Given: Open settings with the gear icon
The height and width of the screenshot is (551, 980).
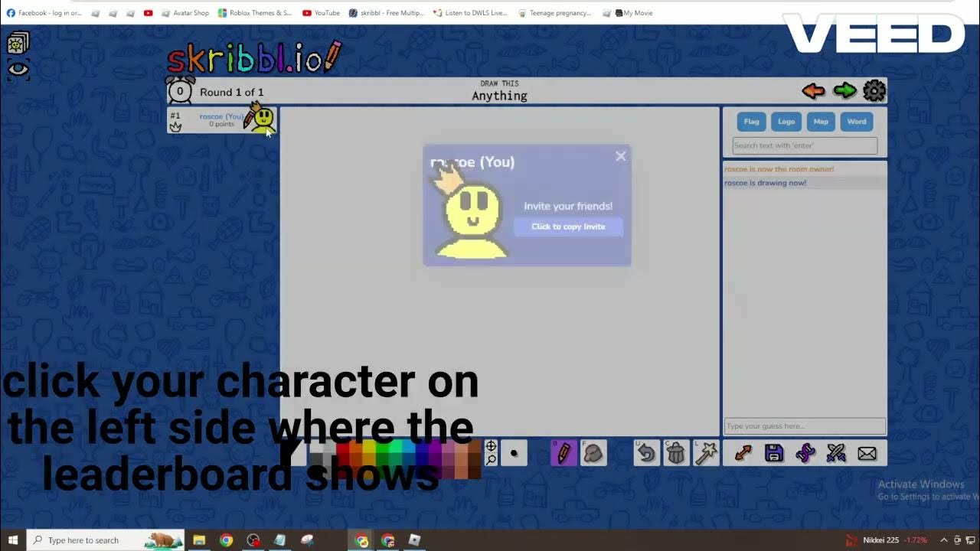Looking at the screenshot, I should 874,91.
